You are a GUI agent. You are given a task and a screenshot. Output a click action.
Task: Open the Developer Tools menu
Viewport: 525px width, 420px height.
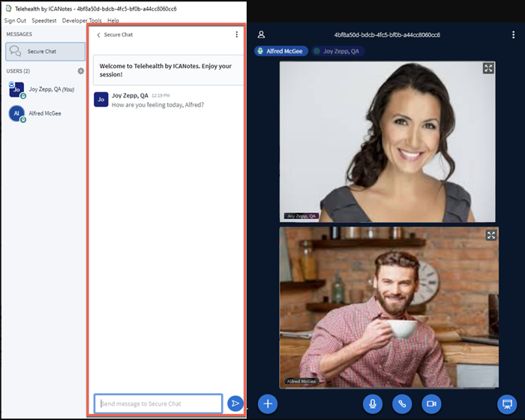pyautogui.click(x=82, y=20)
